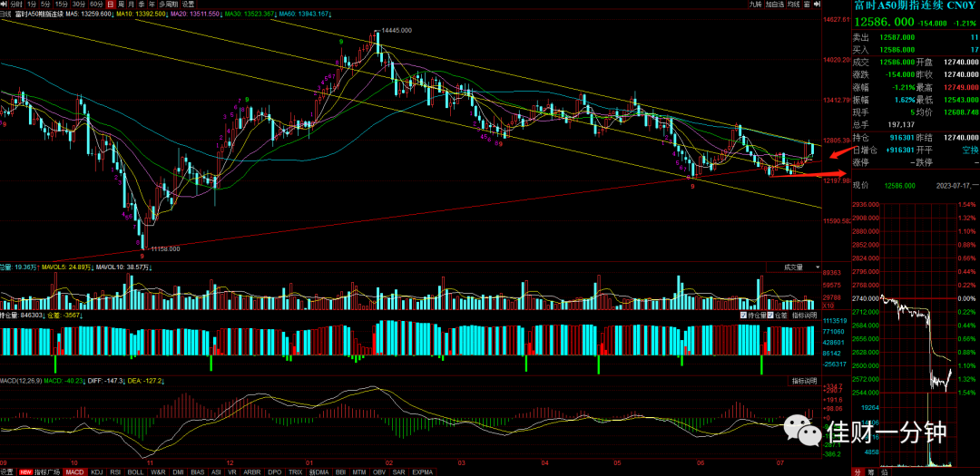
Task: Switch to the KDJ indicator tab
Action: click(97, 471)
